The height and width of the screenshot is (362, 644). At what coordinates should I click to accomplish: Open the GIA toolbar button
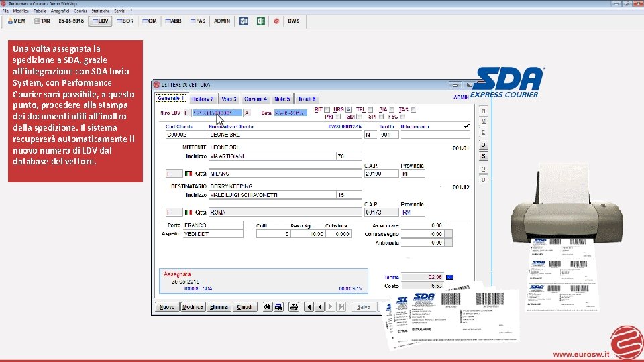click(x=150, y=21)
